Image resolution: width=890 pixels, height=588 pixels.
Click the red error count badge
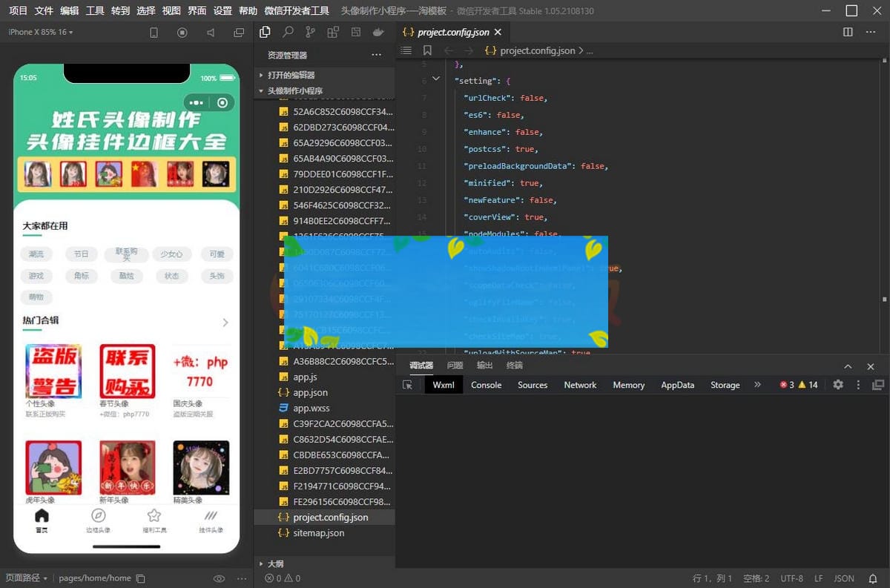(787, 385)
